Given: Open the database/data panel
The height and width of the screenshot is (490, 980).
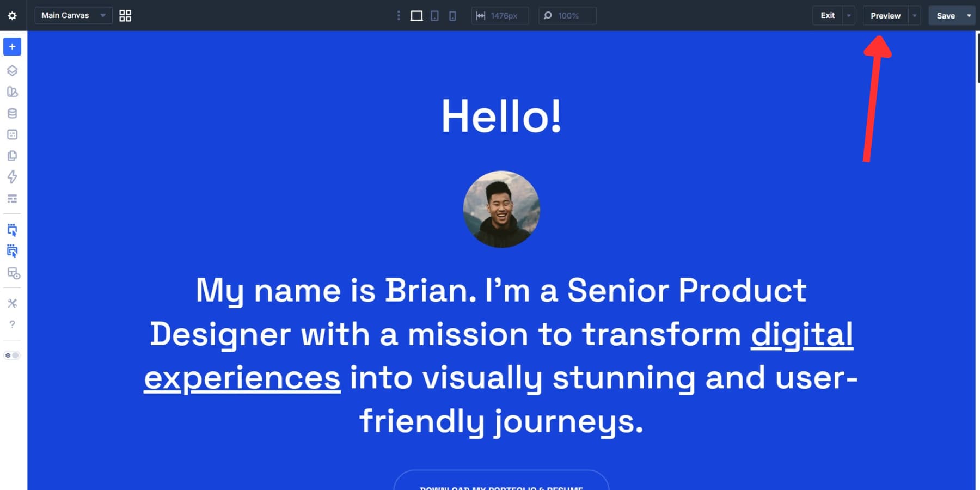Looking at the screenshot, I should [x=12, y=113].
